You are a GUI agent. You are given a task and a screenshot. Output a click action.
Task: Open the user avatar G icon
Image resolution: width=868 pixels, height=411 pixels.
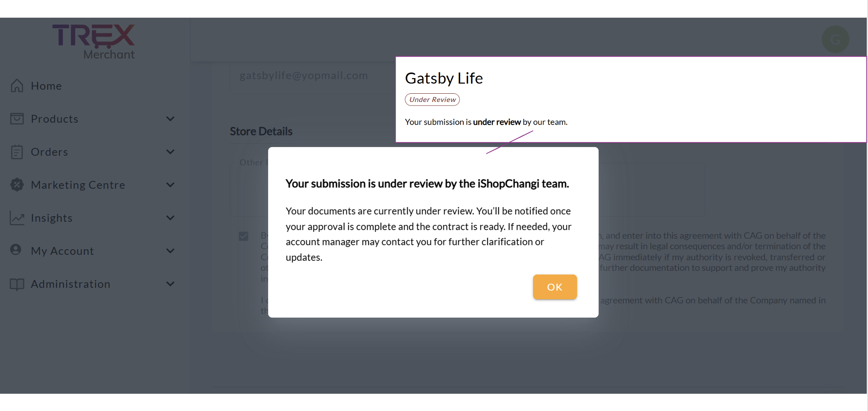(835, 39)
